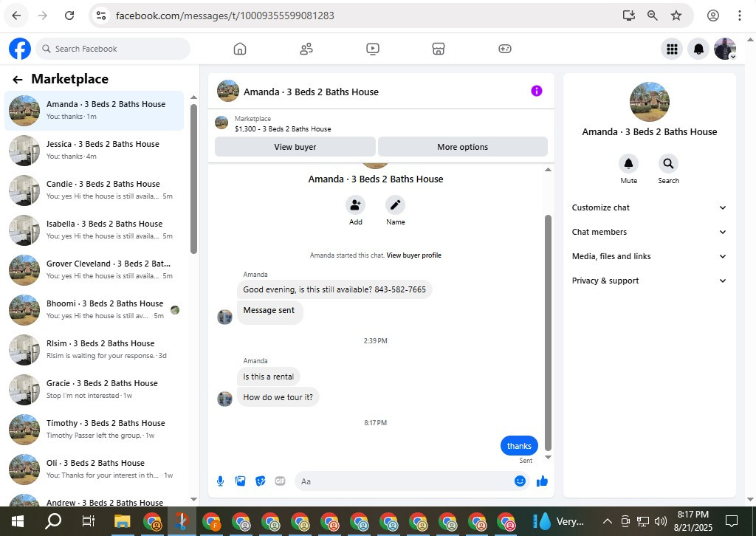Reload the page in browser
Screen dimensions: 756x536
click(x=69, y=16)
